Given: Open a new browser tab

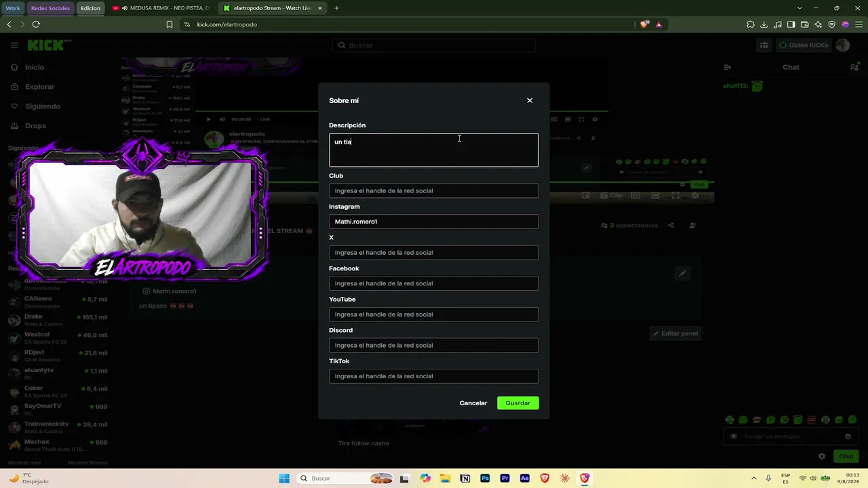Looking at the screenshot, I should [x=336, y=8].
